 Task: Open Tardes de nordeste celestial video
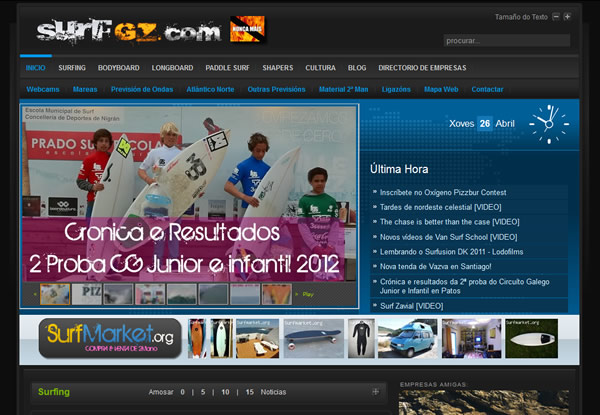[x=440, y=207]
